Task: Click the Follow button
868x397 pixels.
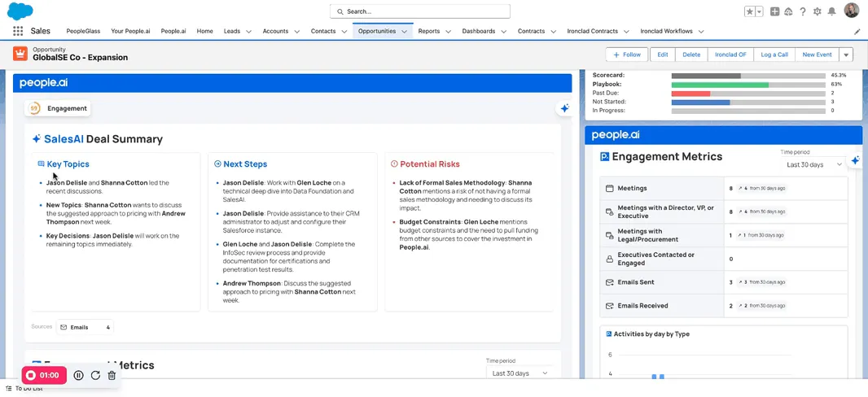Action: click(x=627, y=55)
